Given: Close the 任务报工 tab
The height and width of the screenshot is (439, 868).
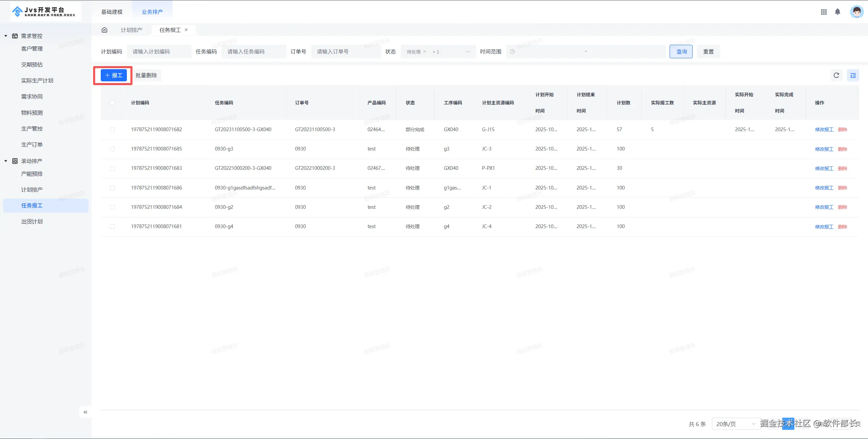Looking at the screenshot, I should pos(186,30).
